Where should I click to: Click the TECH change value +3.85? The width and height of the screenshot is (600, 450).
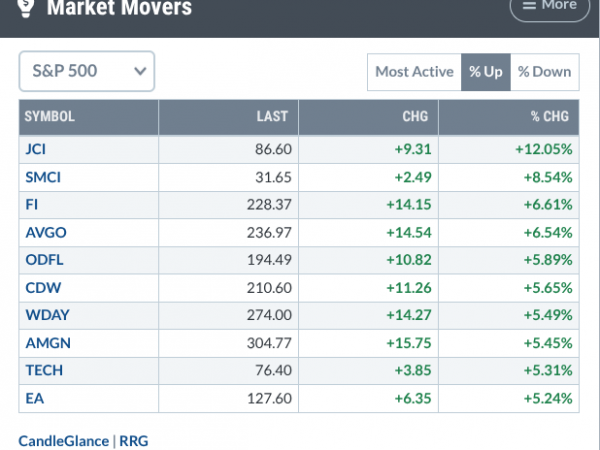click(x=413, y=370)
